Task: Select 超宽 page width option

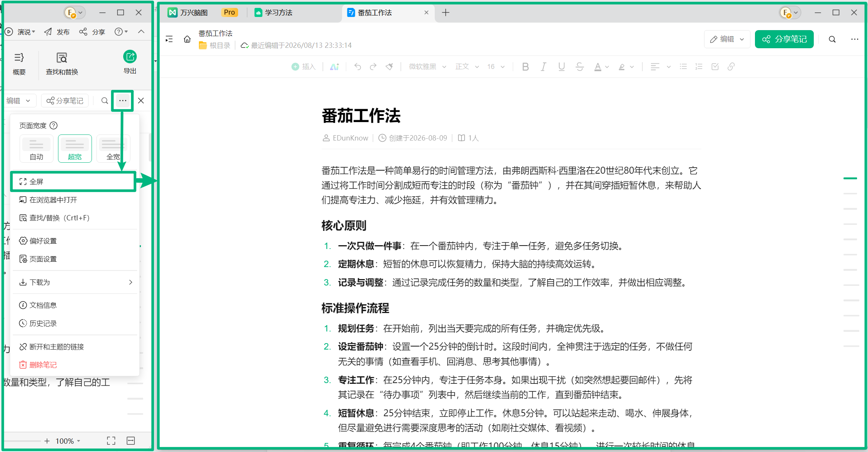Action: [75, 148]
